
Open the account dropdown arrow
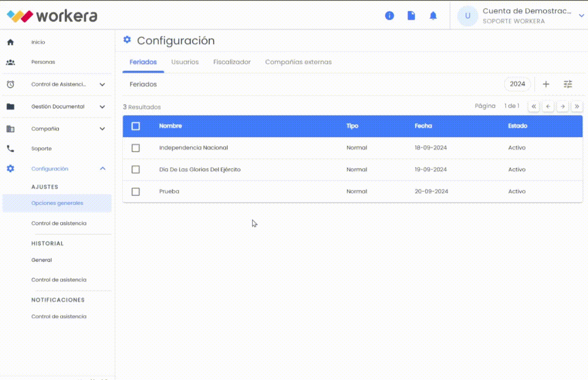581,16
